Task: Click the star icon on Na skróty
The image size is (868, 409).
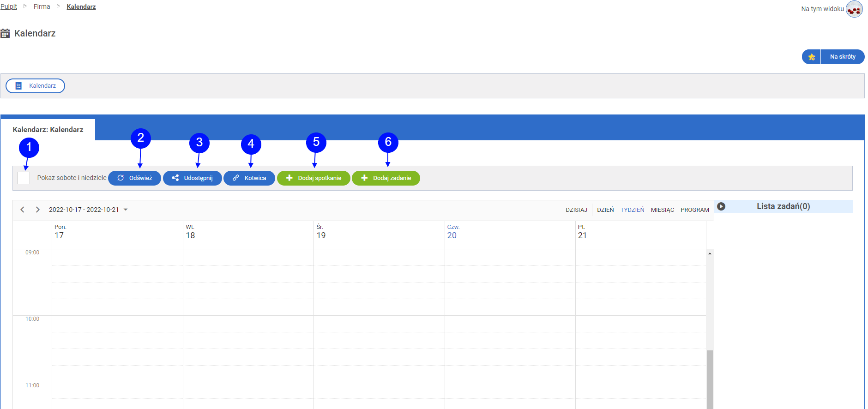Action: coord(812,57)
